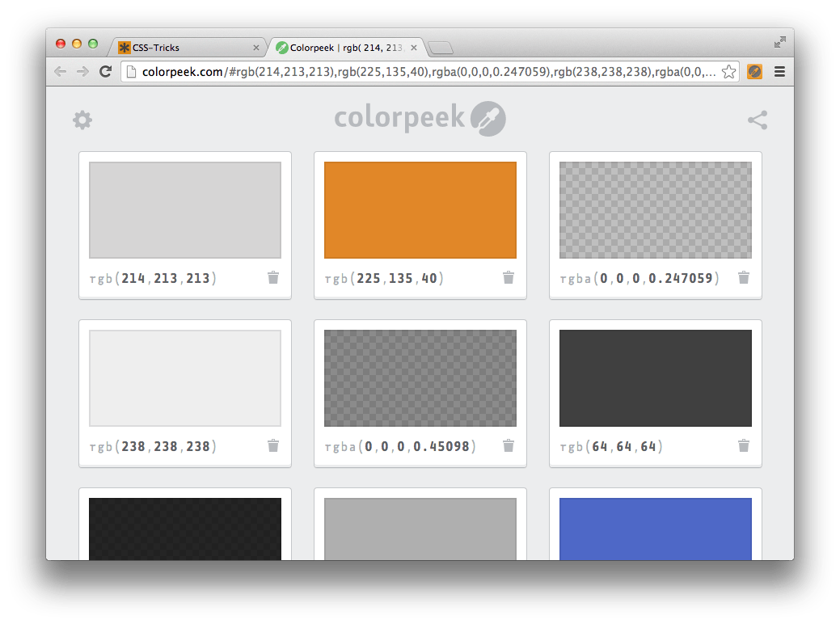Bookmark page with the star icon
Viewport: 840px width, 624px height.
point(728,72)
